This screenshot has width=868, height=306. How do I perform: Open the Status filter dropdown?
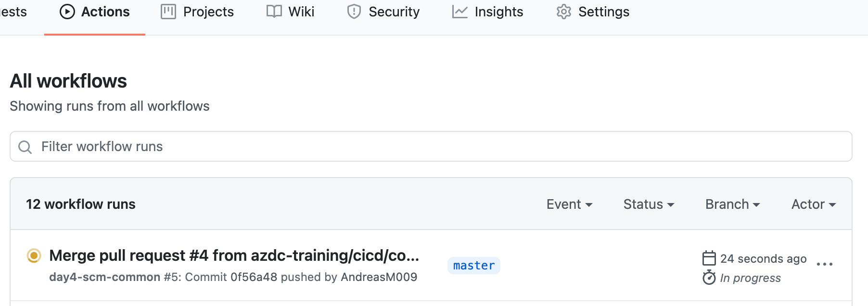pyautogui.click(x=649, y=204)
